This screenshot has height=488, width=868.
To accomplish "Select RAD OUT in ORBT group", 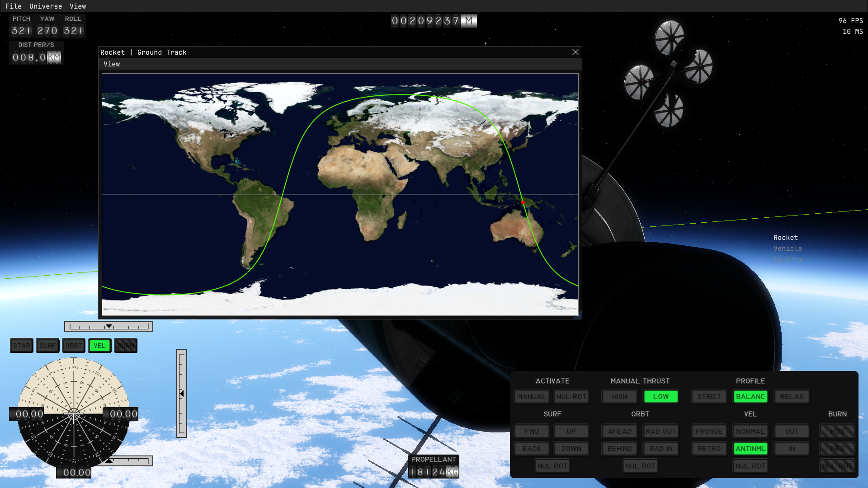I will click(661, 432).
